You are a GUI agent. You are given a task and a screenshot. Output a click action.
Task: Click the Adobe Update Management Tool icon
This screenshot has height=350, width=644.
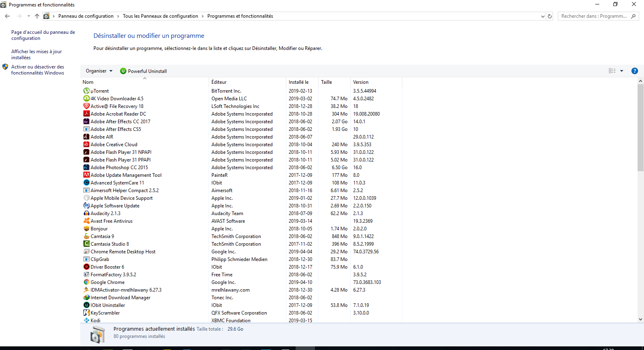[86, 175]
